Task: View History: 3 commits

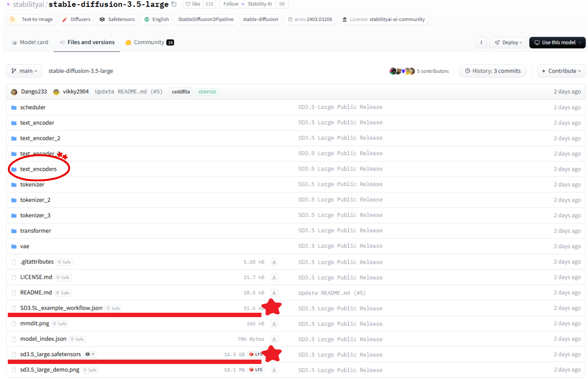Action: [493, 71]
